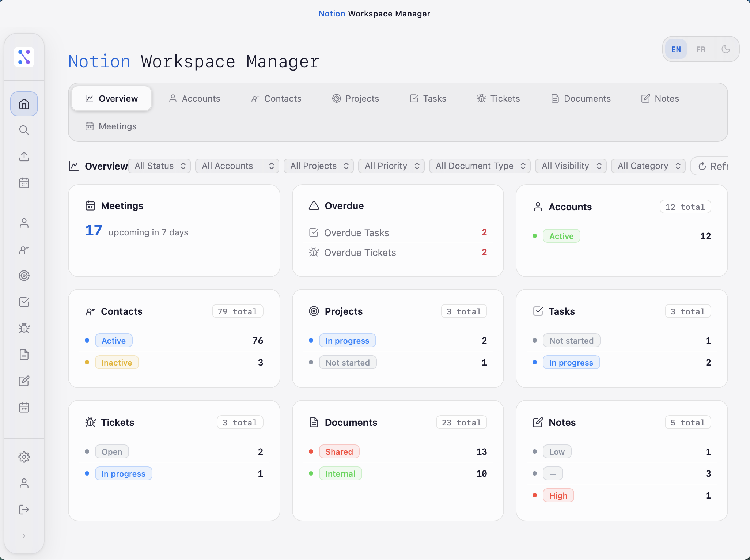
Task: Keep EN selected in the language toggle
Action: pos(676,49)
